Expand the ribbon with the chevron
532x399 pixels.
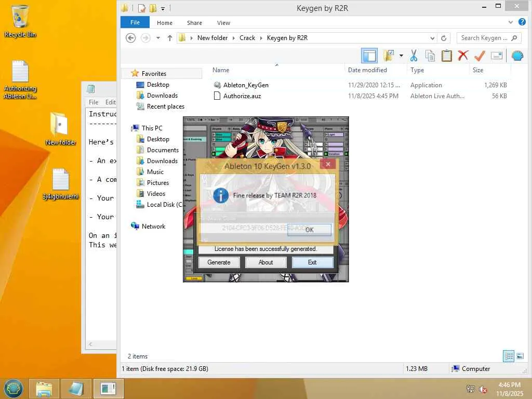(x=510, y=22)
